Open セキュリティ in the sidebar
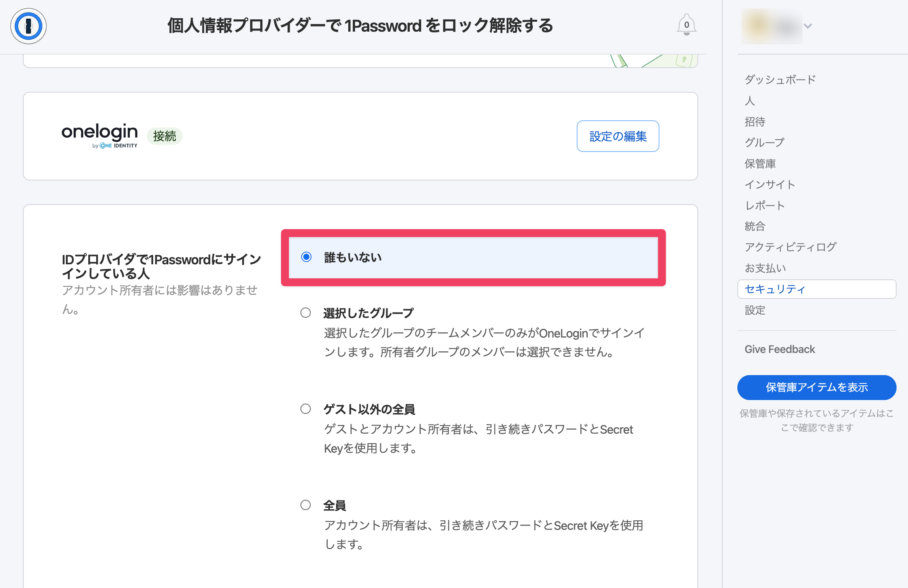 tap(817, 289)
